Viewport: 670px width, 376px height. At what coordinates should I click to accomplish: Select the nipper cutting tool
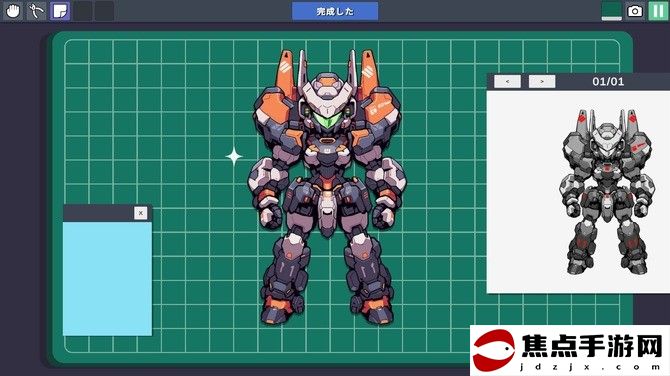tap(36, 11)
